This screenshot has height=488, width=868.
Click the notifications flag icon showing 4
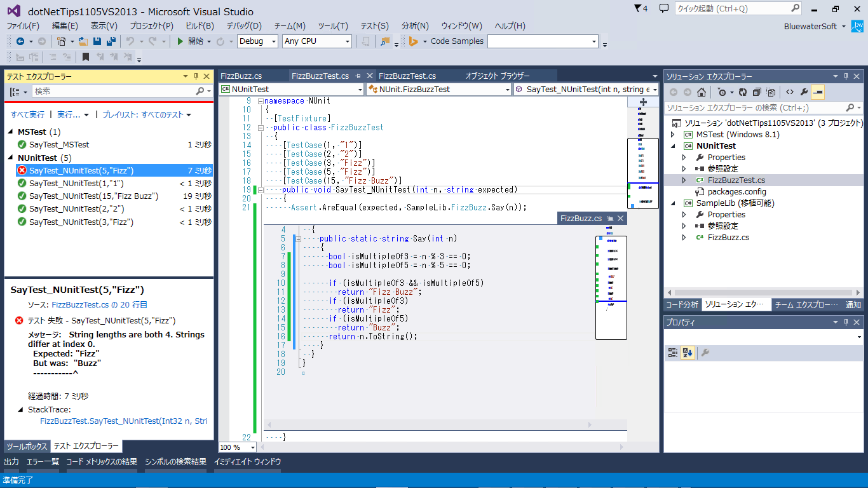(x=641, y=9)
